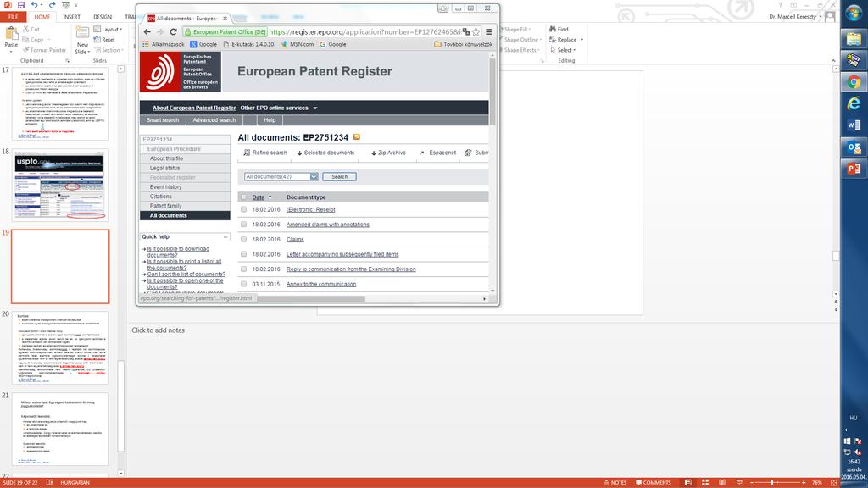Viewport: 868px width, 488px height.
Task: Switch to the DESIGN ribbon tab
Action: point(103,17)
